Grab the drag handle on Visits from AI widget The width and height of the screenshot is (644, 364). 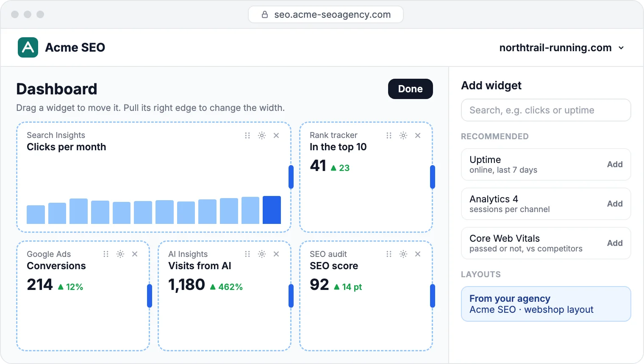pos(247,254)
